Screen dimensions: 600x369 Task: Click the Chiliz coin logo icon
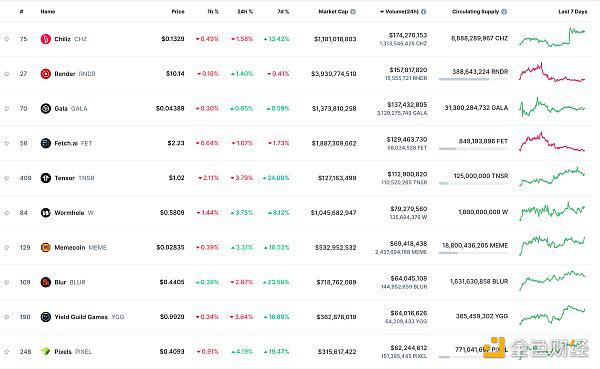point(46,39)
